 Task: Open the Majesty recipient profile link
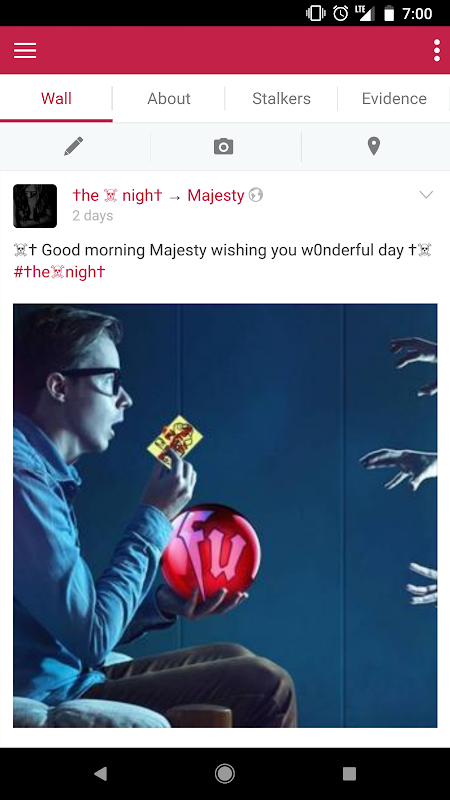coord(216,195)
